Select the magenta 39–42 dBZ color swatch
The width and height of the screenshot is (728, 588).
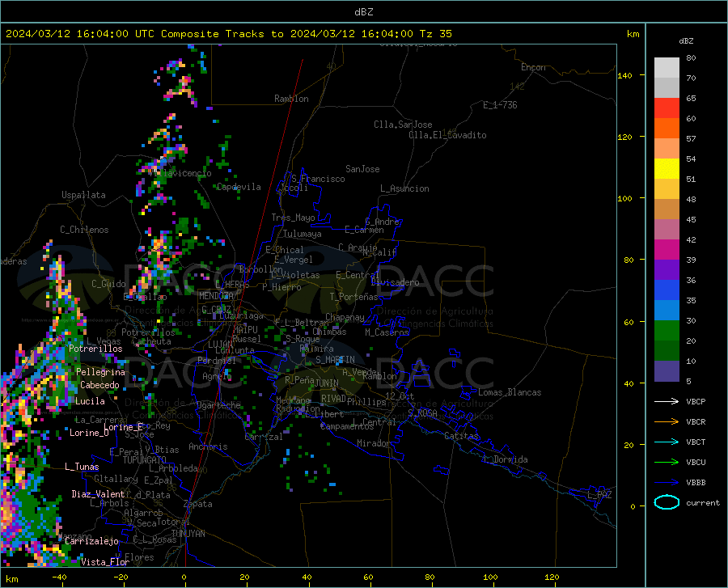pyautogui.click(x=667, y=250)
